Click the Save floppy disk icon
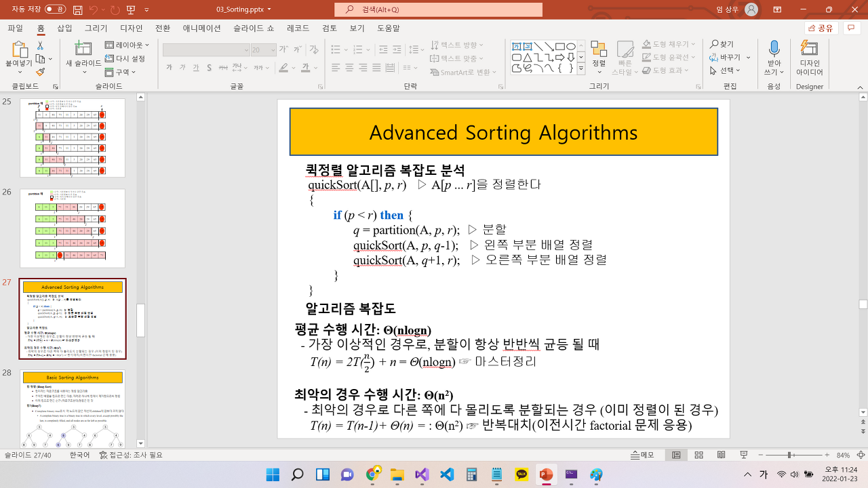This screenshot has height=488, width=868. coord(79,9)
